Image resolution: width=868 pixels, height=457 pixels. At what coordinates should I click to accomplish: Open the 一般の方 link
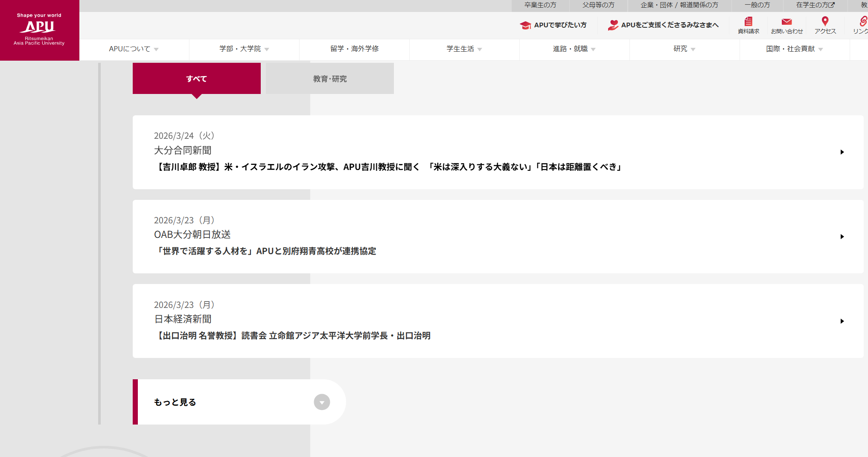757,5
